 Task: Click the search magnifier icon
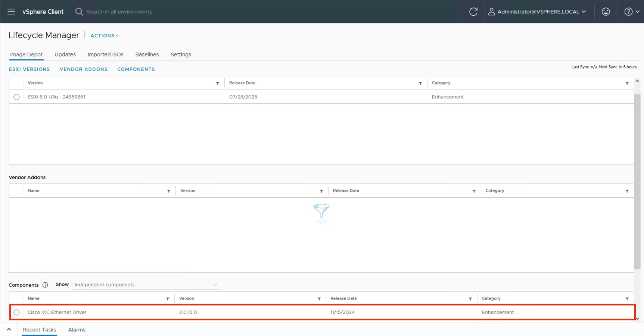pos(79,12)
